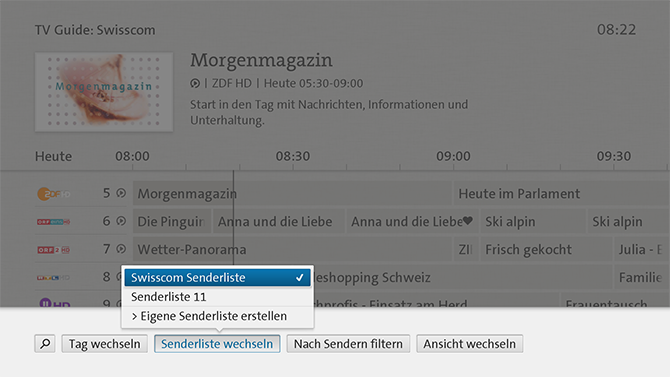Image resolution: width=670 pixels, height=377 pixels.
Task: Click the ORF 2 HD logo
Action: pos(53,250)
